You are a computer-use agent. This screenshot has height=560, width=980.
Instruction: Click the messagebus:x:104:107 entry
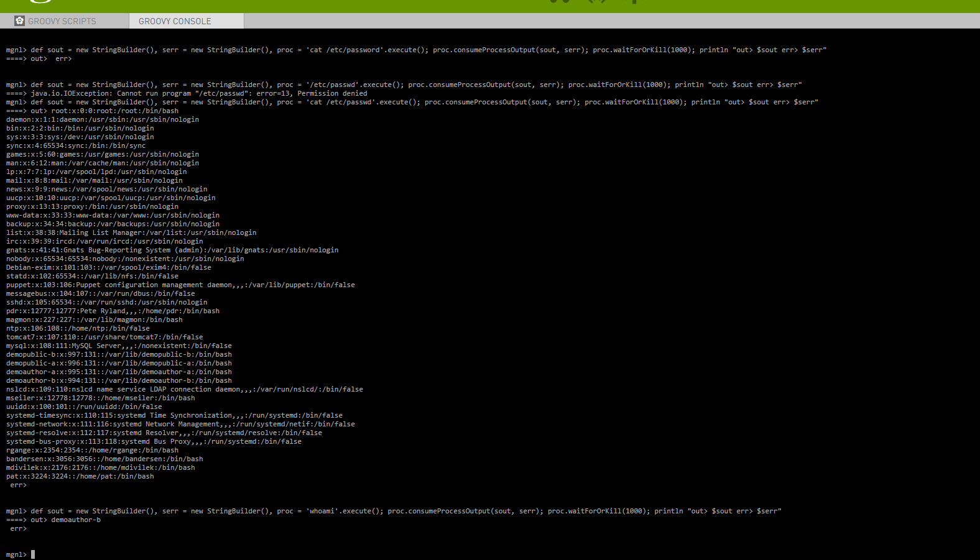pyautogui.click(x=101, y=293)
